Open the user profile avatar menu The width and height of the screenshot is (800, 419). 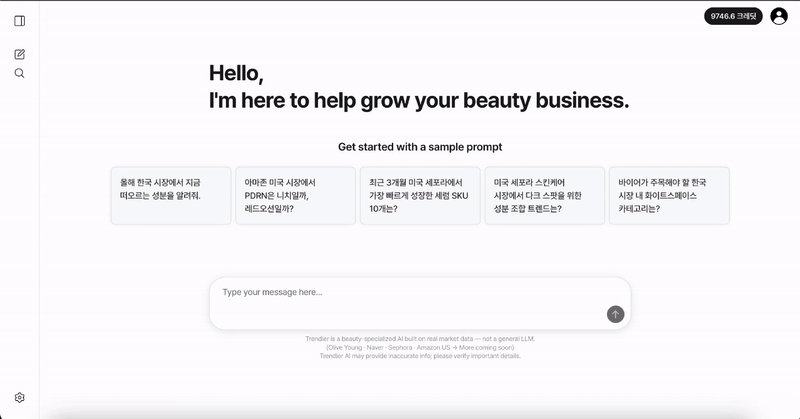(x=779, y=16)
